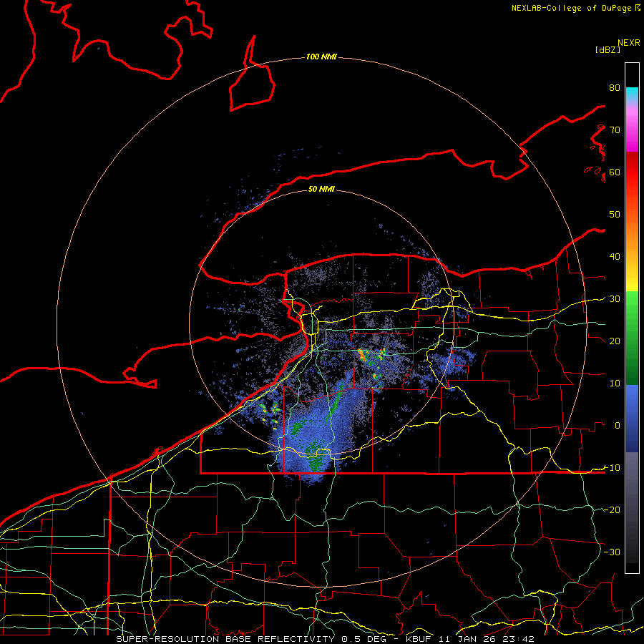Click the -20 dBZ scale value

tap(612, 509)
